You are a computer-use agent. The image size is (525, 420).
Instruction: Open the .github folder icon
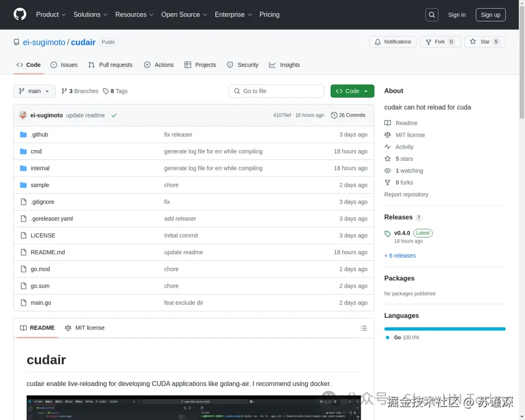(x=23, y=135)
